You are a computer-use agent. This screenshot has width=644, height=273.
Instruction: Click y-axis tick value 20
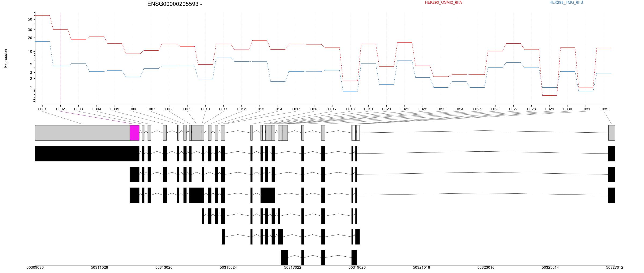tap(30, 38)
